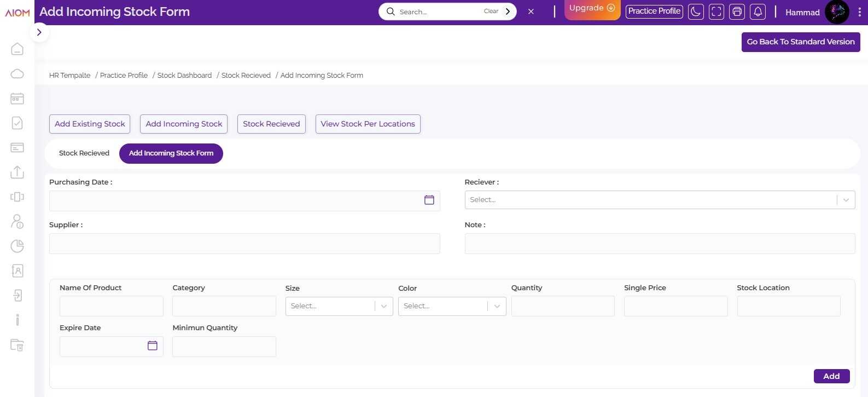Click Go Back To Standard Version
This screenshot has width=868, height=397.
[x=800, y=42]
